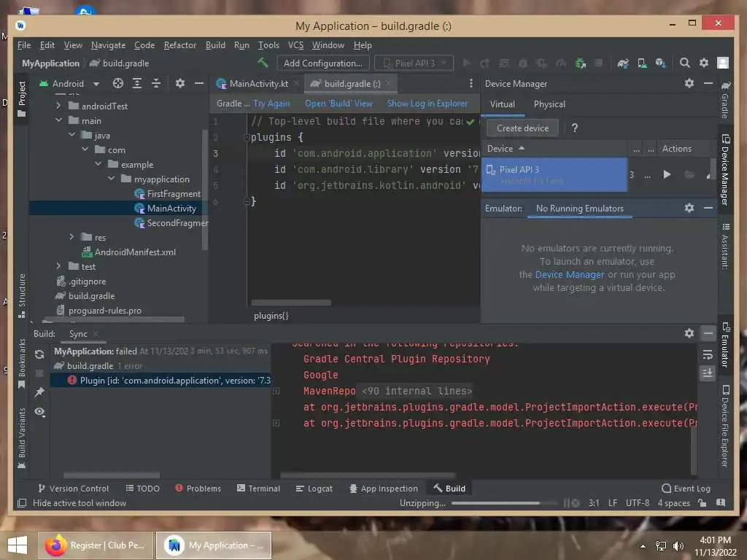Image resolution: width=747 pixels, height=560 pixels.
Task: Select proguard-rules.pro file
Action: pyautogui.click(x=99, y=311)
